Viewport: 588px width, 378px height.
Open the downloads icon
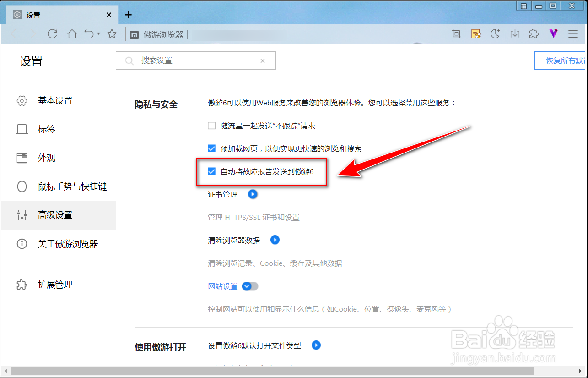click(515, 34)
